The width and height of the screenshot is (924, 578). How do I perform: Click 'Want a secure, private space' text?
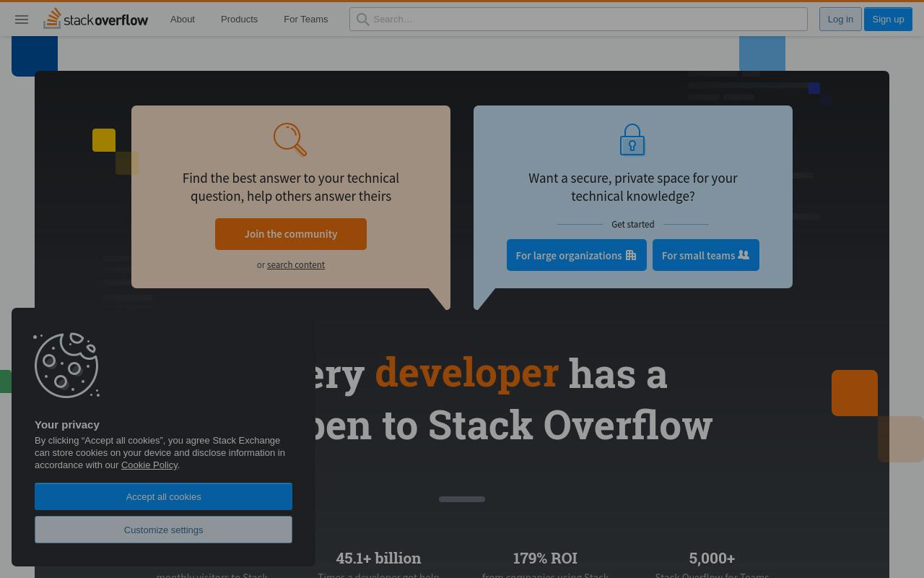[633, 187]
